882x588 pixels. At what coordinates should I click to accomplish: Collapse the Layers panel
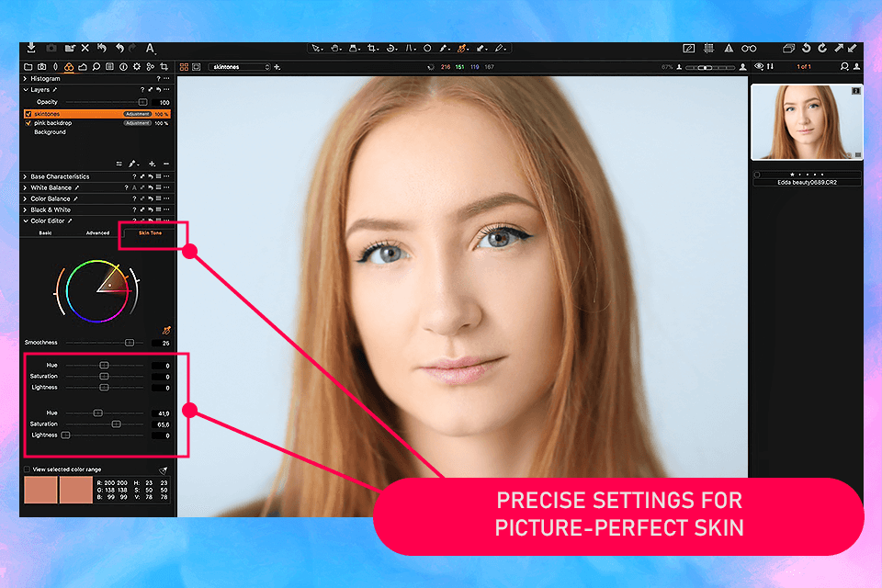click(26, 89)
